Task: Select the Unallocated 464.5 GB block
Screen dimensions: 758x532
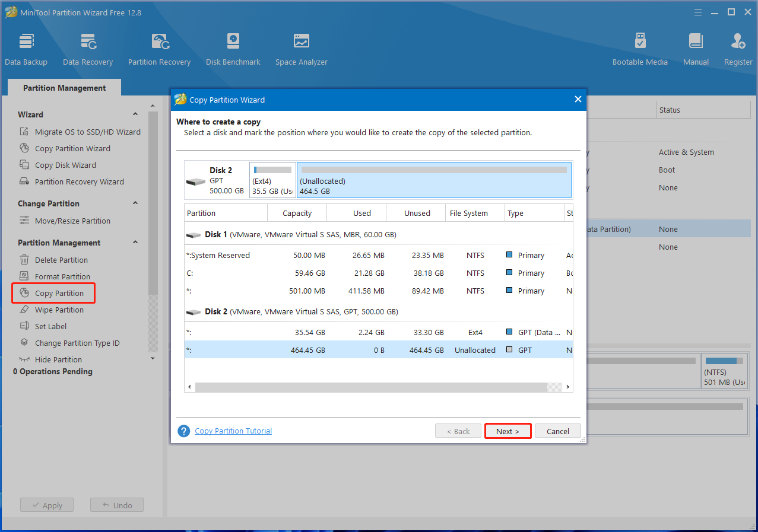Action: coord(434,180)
